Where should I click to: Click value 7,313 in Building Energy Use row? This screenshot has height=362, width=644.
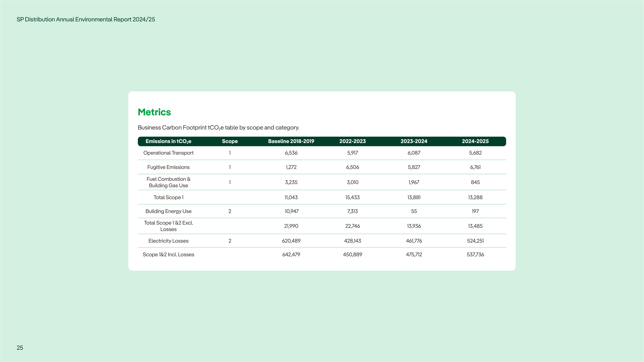(352, 211)
